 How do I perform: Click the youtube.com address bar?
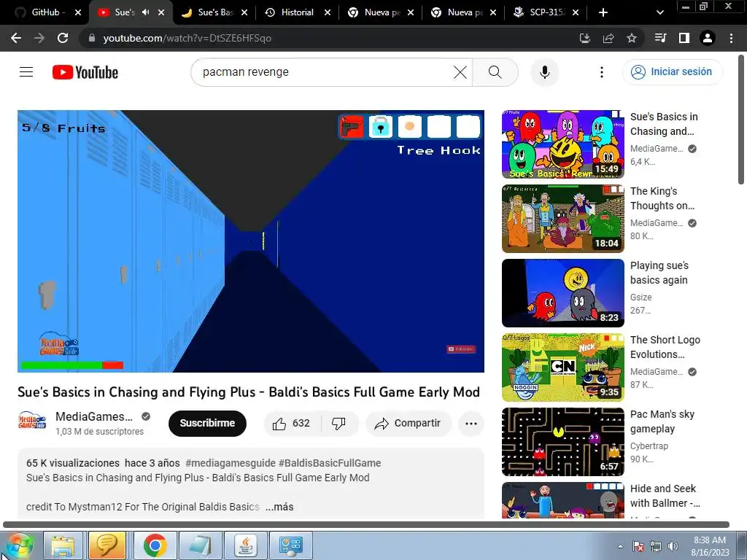[329, 38]
